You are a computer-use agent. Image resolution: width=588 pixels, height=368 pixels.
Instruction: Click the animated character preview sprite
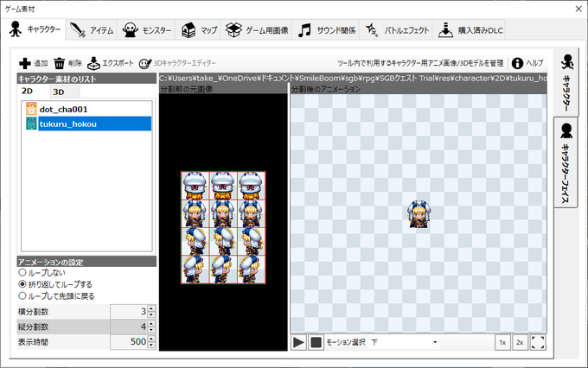(x=419, y=214)
